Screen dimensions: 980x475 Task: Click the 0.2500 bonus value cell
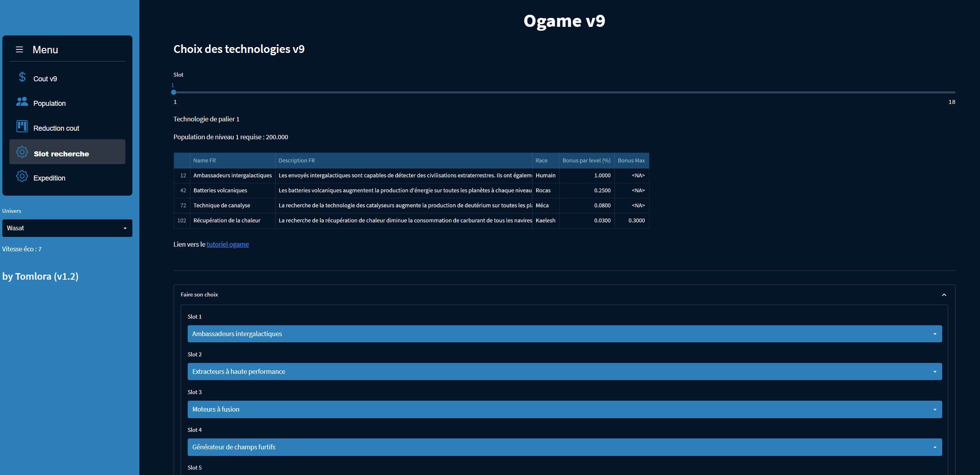[x=587, y=190]
